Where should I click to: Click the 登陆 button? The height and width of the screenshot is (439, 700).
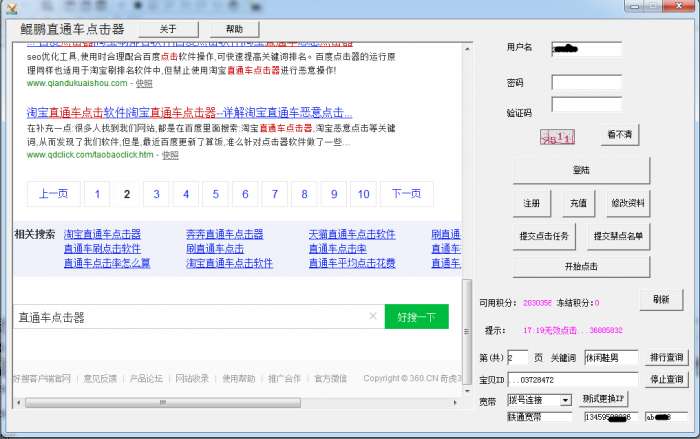pyautogui.click(x=581, y=170)
